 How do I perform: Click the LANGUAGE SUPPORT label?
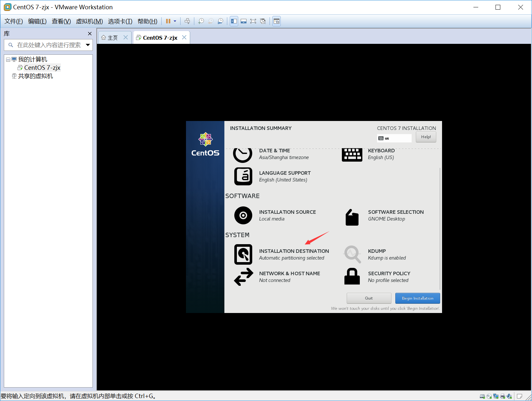coord(285,173)
